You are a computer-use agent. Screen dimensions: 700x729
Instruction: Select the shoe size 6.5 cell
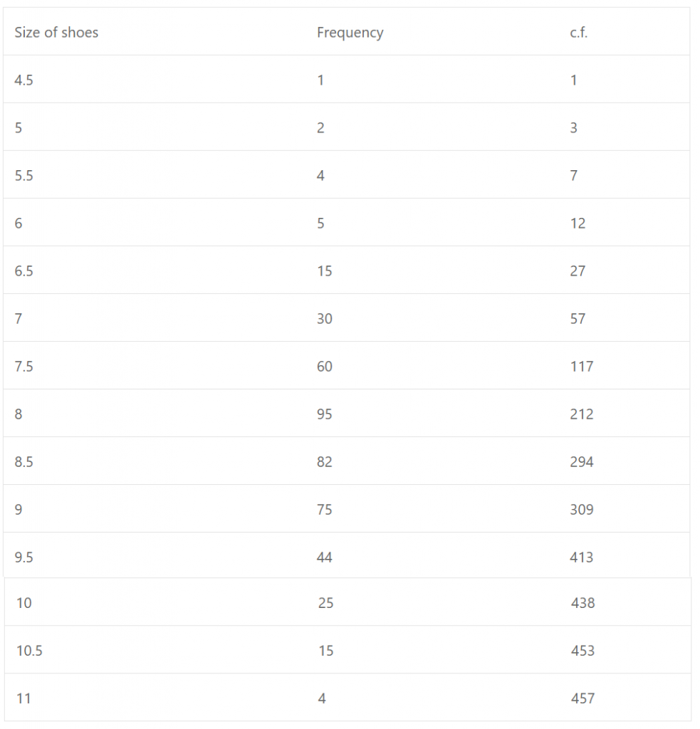click(x=23, y=271)
